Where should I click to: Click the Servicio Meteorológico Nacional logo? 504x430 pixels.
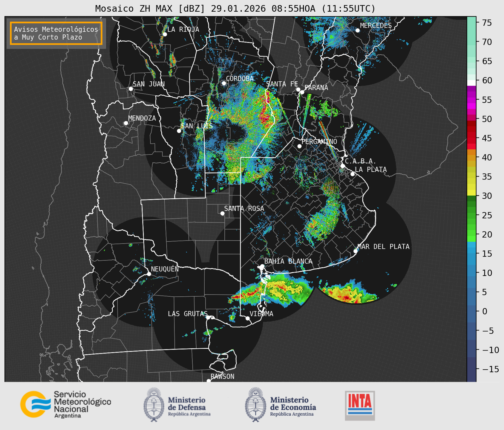[65, 404]
